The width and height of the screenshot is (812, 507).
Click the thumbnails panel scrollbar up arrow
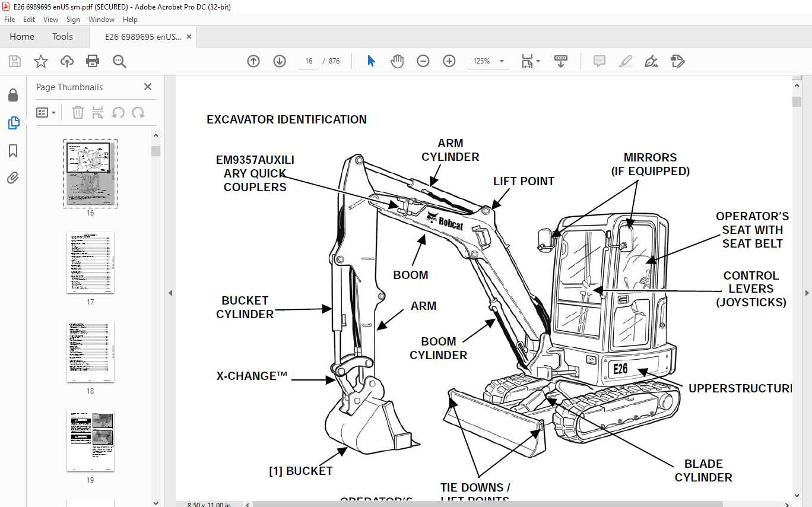coord(156,134)
